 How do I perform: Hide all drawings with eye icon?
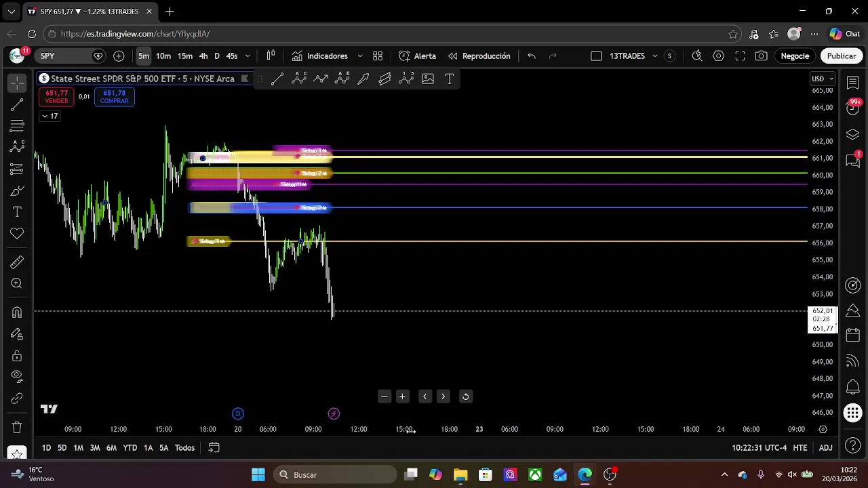[x=17, y=377]
